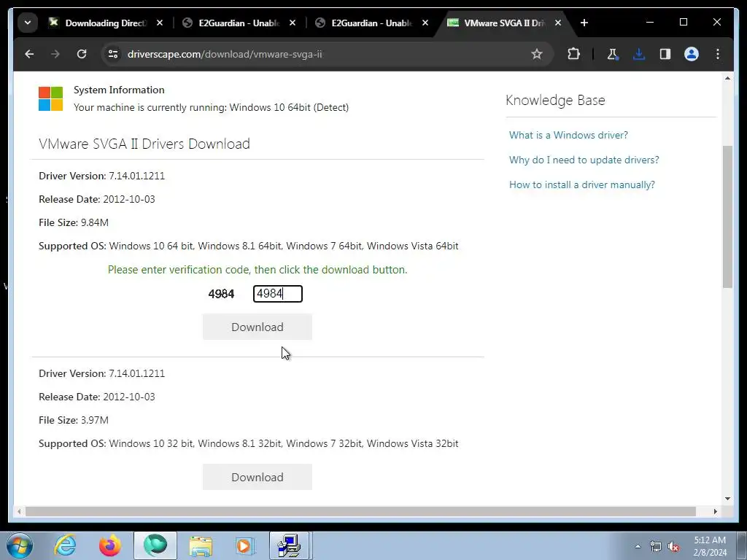Launch Internet Explorer from taskbar

(x=65, y=545)
